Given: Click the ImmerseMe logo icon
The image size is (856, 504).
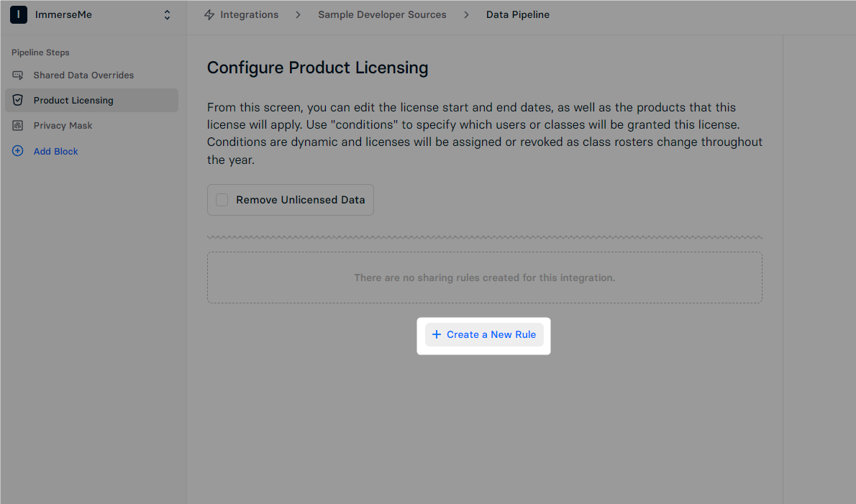Looking at the screenshot, I should point(19,14).
